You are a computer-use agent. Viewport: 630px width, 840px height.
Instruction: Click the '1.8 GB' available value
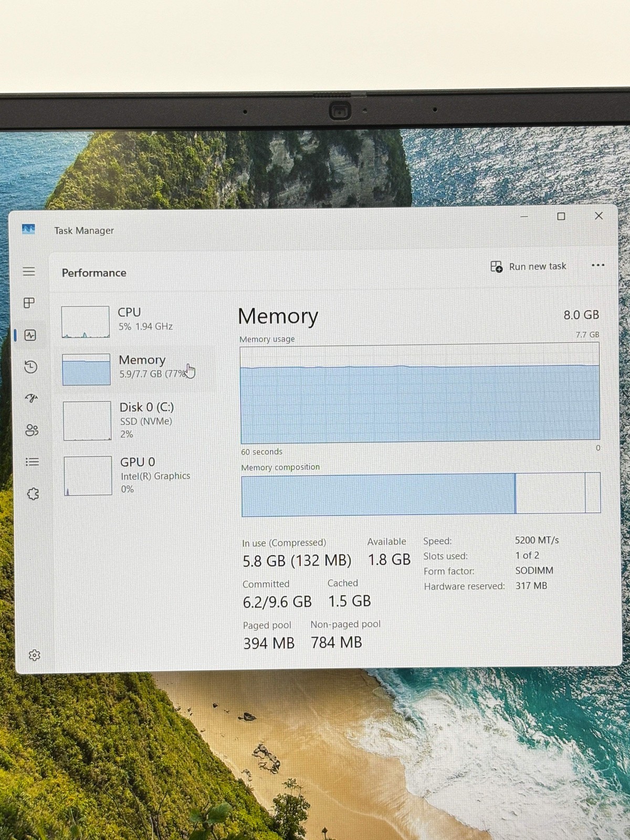(x=389, y=560)
